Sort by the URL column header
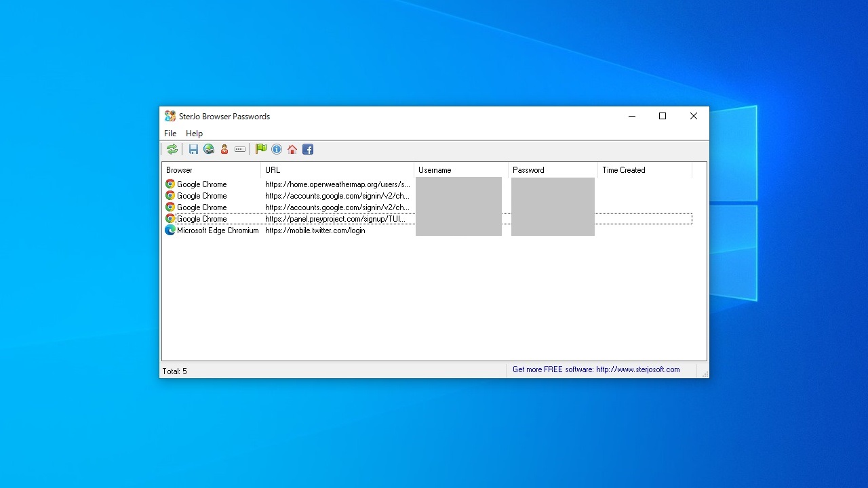This screenshot has height=488, width=868. click(337, 170)
